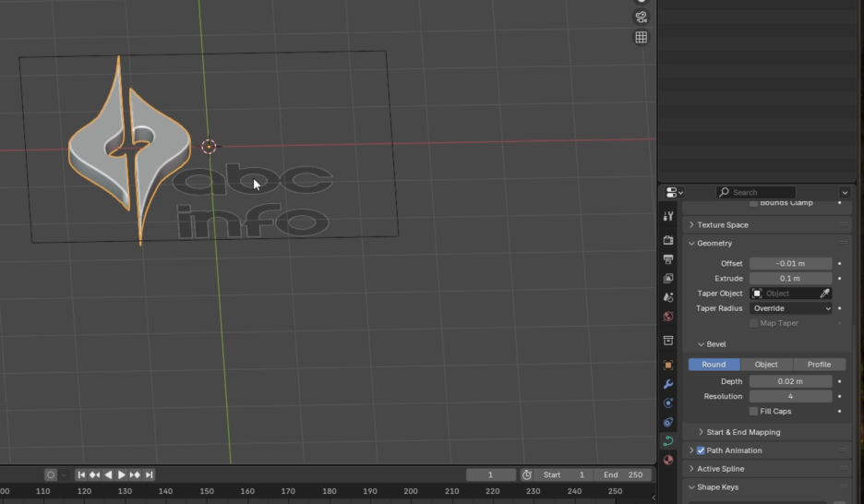864x504 pixels.
Task: Jump to previous keyframe
Action: (94, 474)
